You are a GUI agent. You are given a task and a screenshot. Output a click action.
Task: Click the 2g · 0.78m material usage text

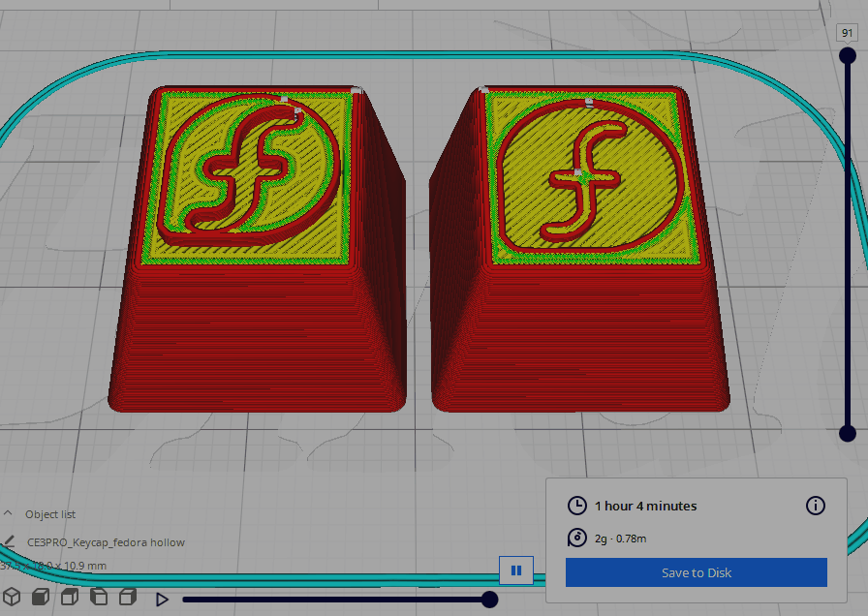[x=621, y=539]
